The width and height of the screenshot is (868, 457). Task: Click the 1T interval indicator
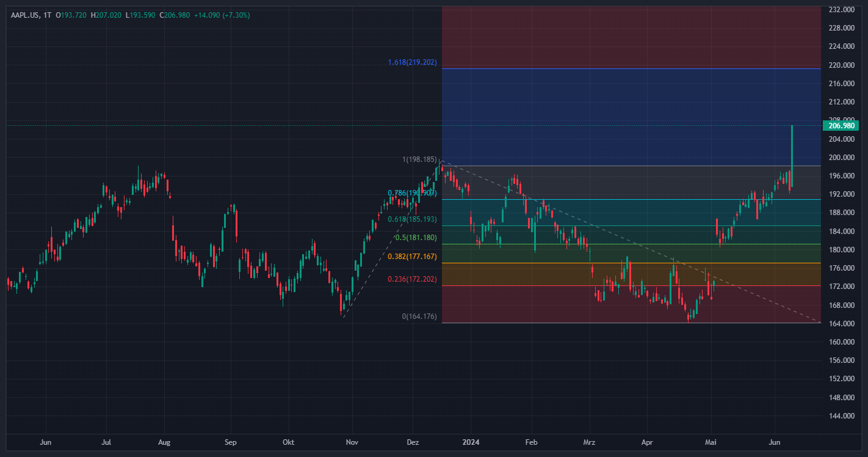point(46,15)
